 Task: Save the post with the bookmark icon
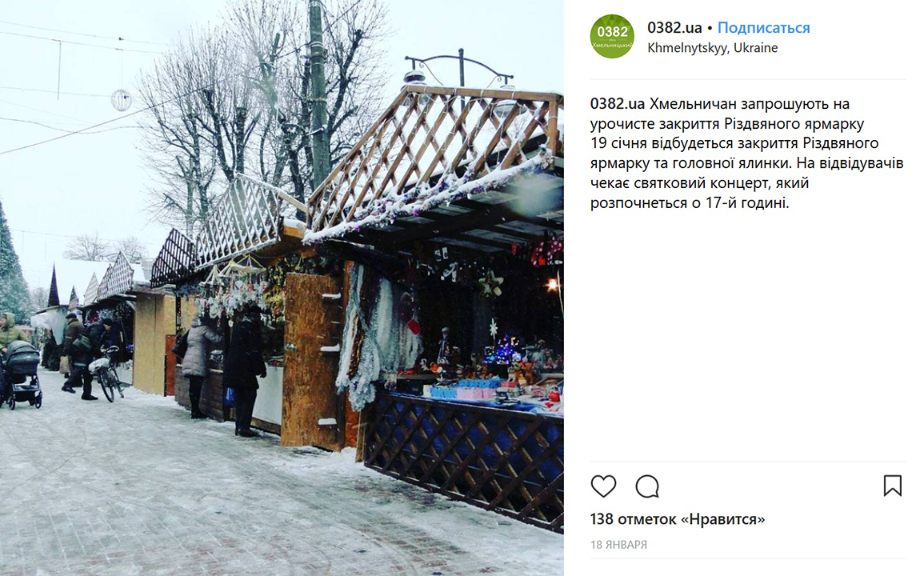coord(892,486)
